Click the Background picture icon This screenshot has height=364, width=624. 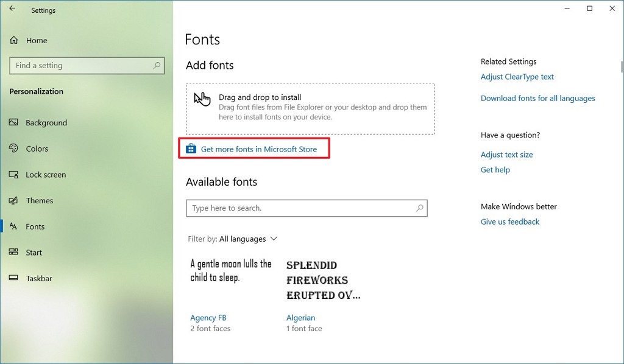point(13,122)
